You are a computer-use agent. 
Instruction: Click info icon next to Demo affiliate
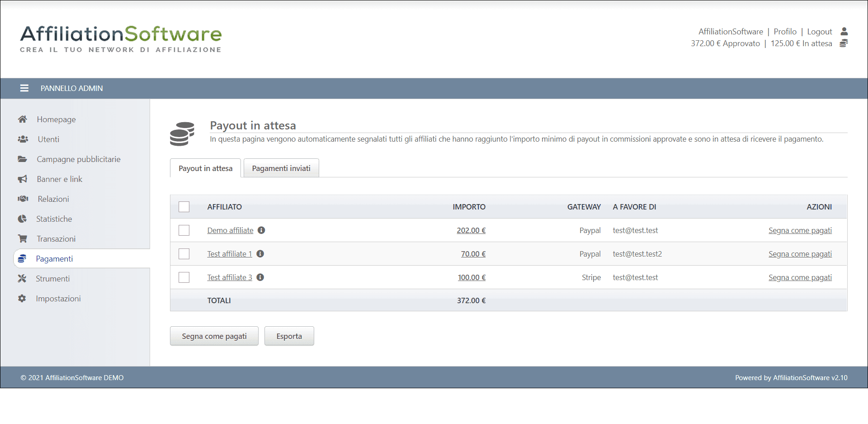pyautogui.click(x=261, y=230)
